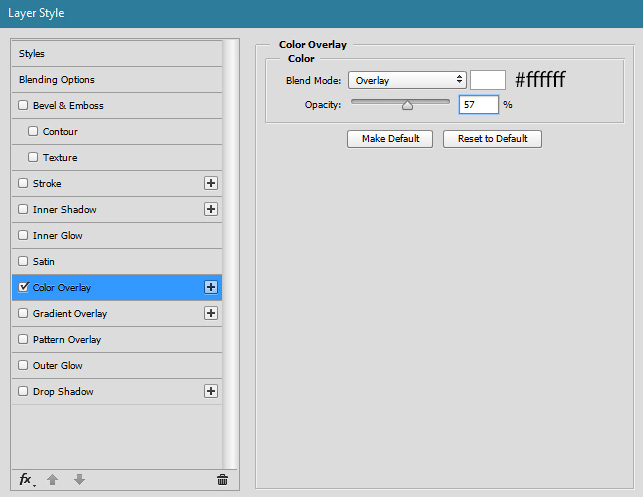Viewport: 643px width, 497px height.
Task: Select the Contour sub-item label
Action: pos(60,132)
